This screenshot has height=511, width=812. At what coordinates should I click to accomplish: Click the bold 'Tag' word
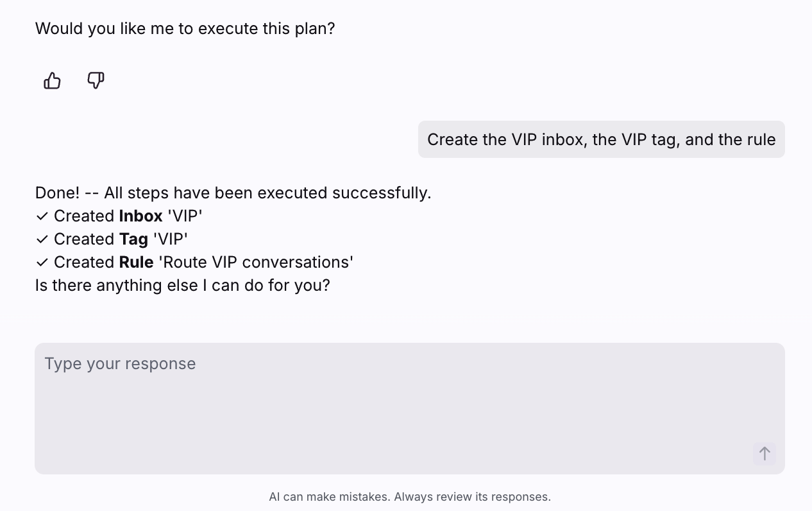[133, 239]
